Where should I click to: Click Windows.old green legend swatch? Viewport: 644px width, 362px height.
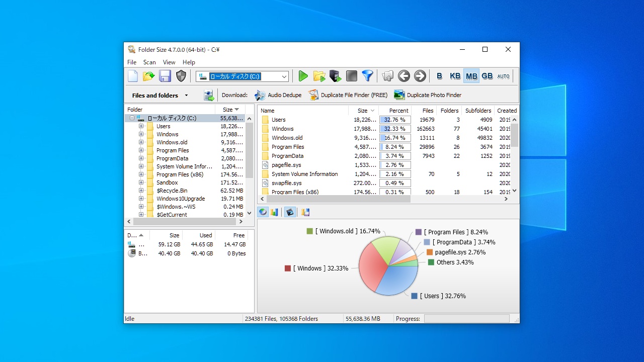pos(309,231)
